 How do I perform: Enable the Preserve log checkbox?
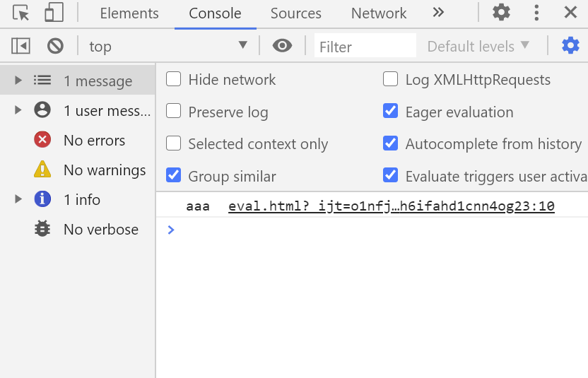173,111
